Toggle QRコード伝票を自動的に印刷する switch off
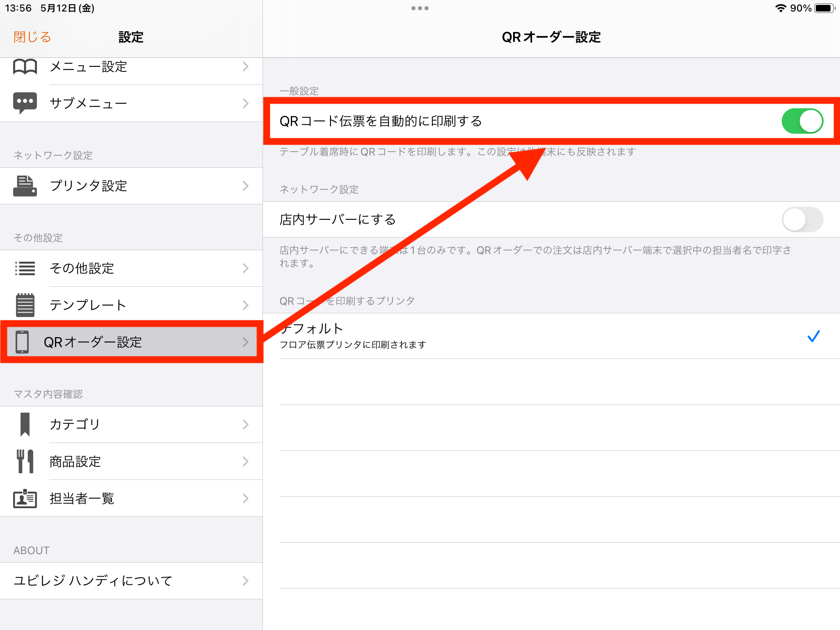 coord(802,121)
